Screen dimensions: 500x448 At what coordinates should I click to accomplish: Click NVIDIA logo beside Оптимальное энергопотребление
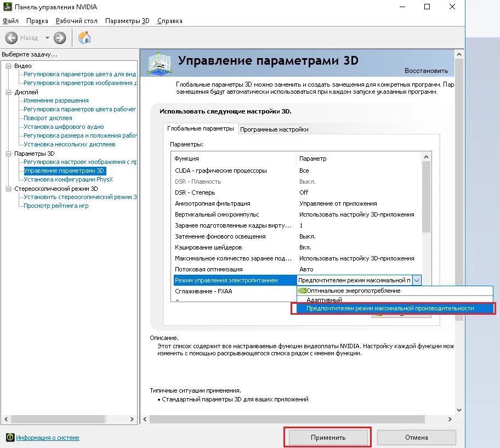(302, 291)
